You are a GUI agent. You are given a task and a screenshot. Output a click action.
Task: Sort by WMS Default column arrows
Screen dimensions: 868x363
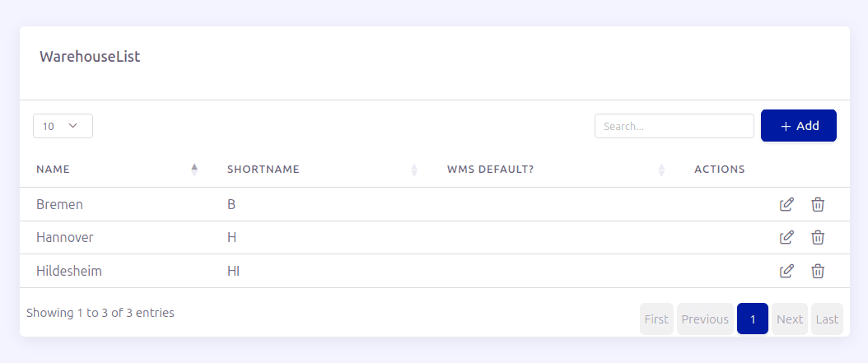(x=661, y=170)
